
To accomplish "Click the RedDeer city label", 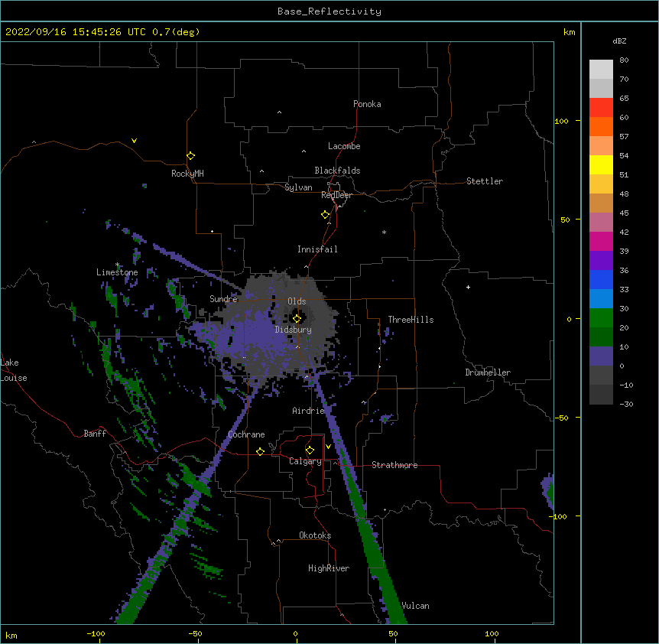I will click(x=336, y=195).
